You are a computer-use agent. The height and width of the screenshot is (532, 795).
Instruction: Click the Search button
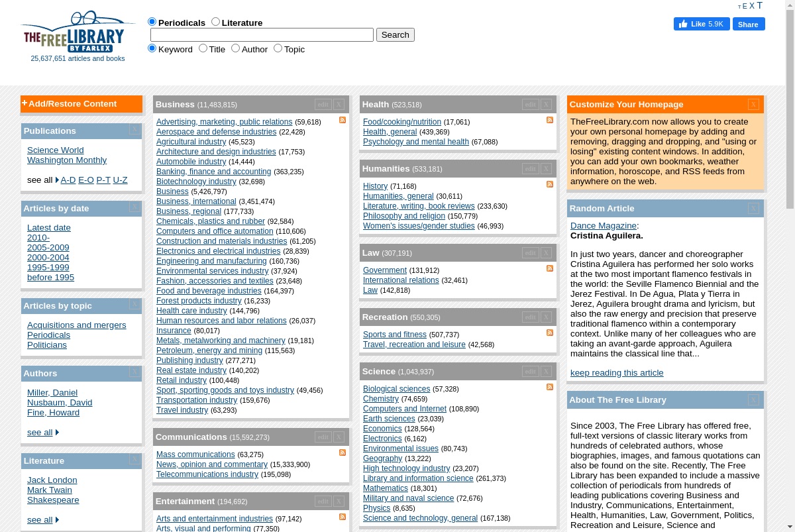click(x=396, y=34)
